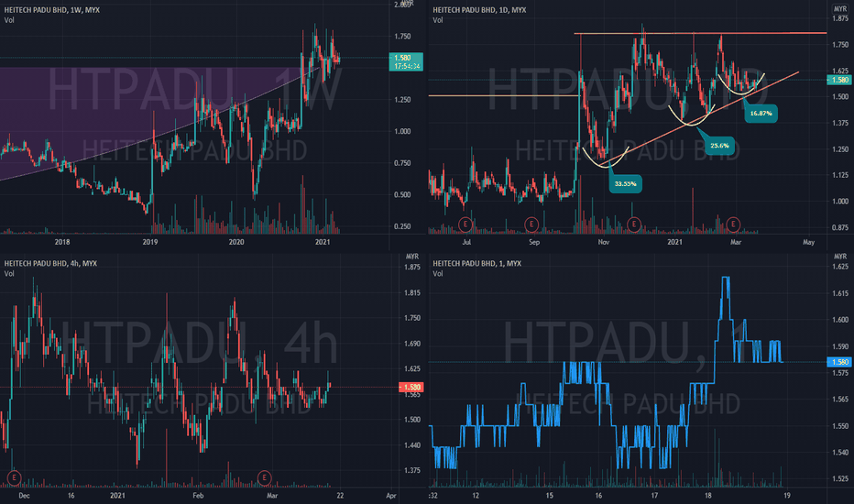The image size is (854, 504).
Task: Open the MYR currency selector on the 1-minute chart
Action: [x=840, y=257]
